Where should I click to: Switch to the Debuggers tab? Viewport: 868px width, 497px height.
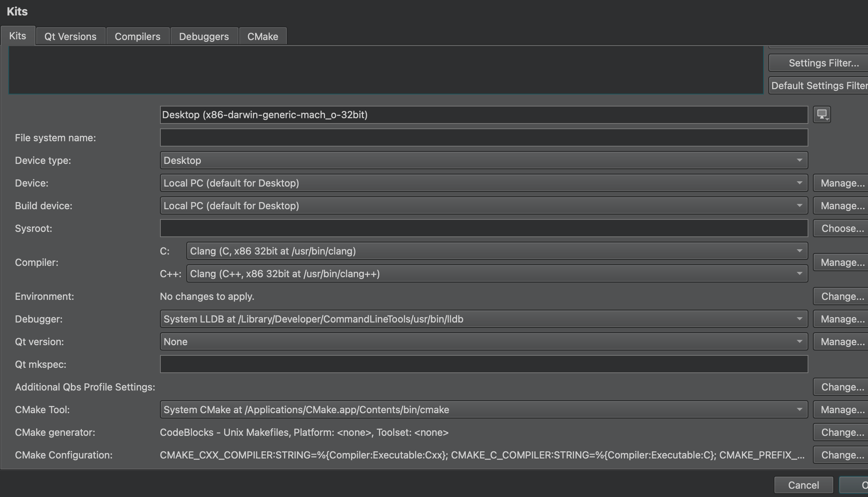[204, 37]
